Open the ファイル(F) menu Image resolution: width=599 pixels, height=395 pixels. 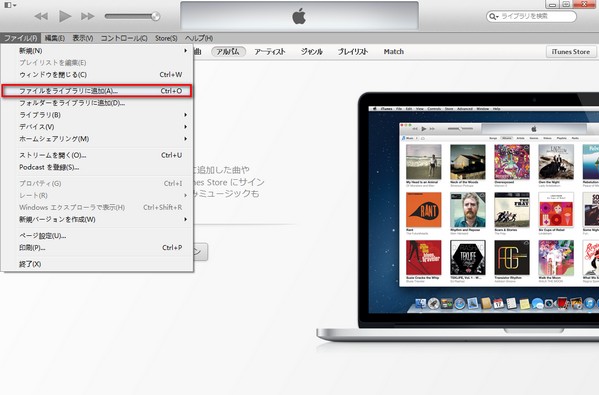pyautogui.click(x=20, y=38)
